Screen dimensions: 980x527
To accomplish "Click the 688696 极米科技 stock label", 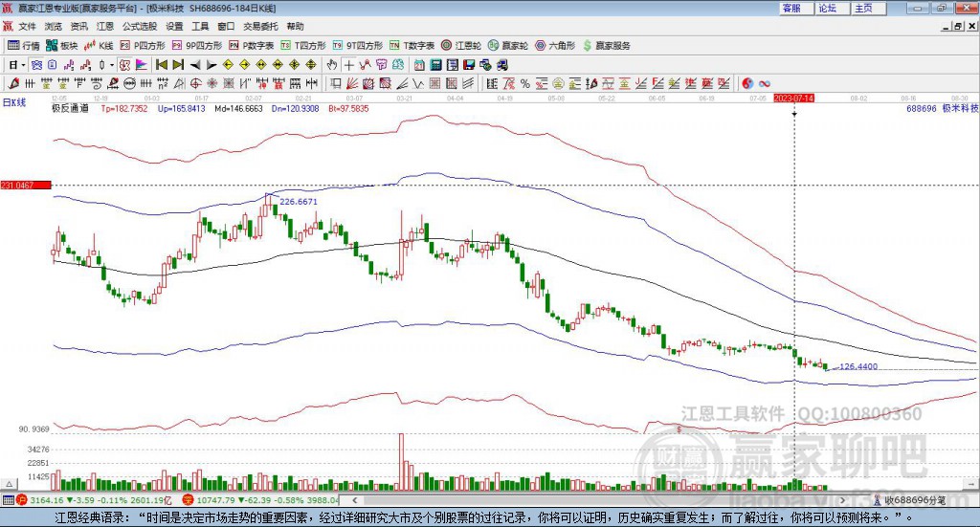I will (x=942, y=109).
